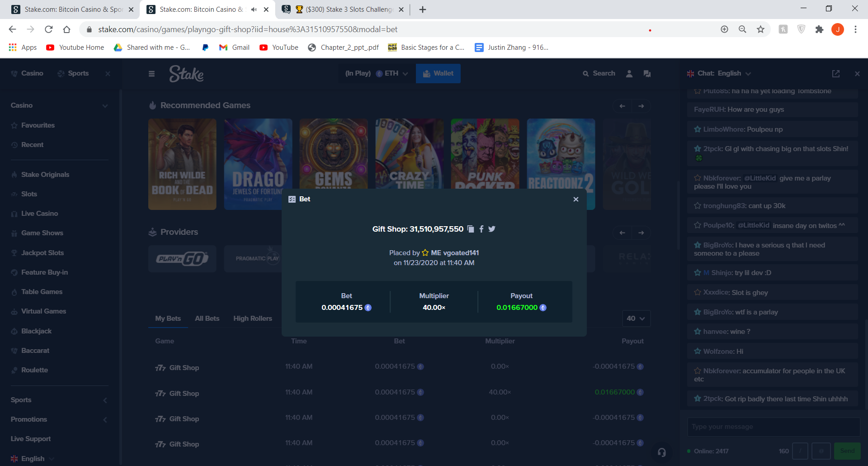Open live support headset icon
The image size is (868, 466).
tap(662, 452)
